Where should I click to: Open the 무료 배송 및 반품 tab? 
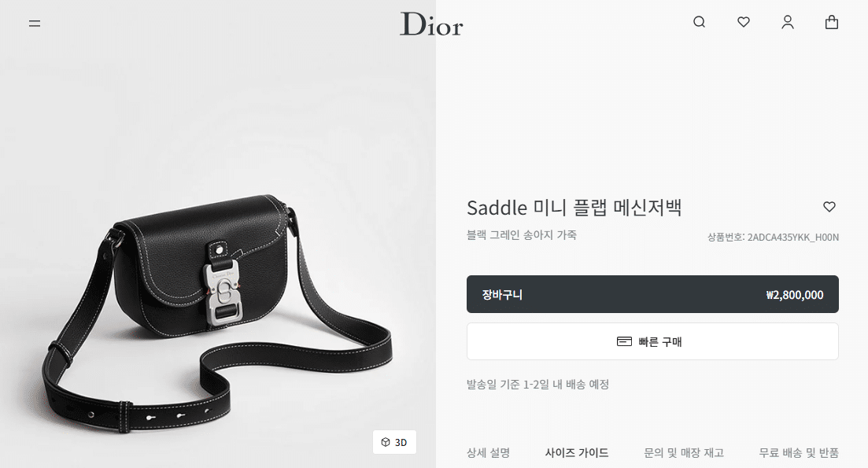[799, 452]
